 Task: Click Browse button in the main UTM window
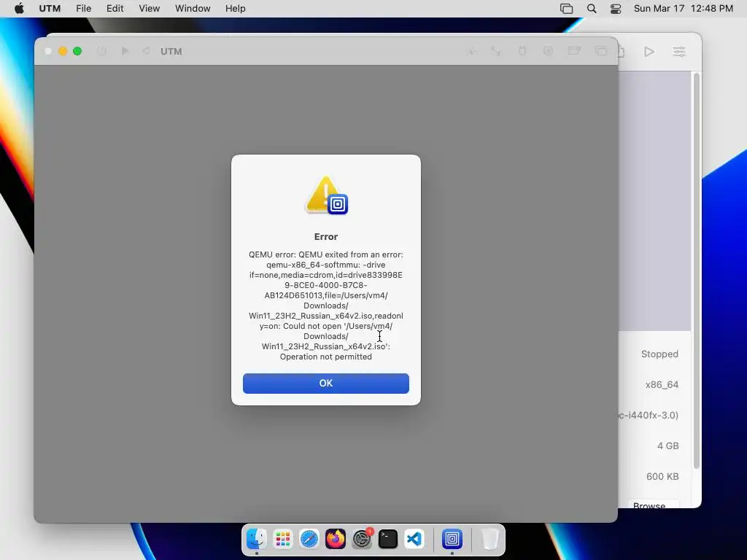tap(653, 504)
